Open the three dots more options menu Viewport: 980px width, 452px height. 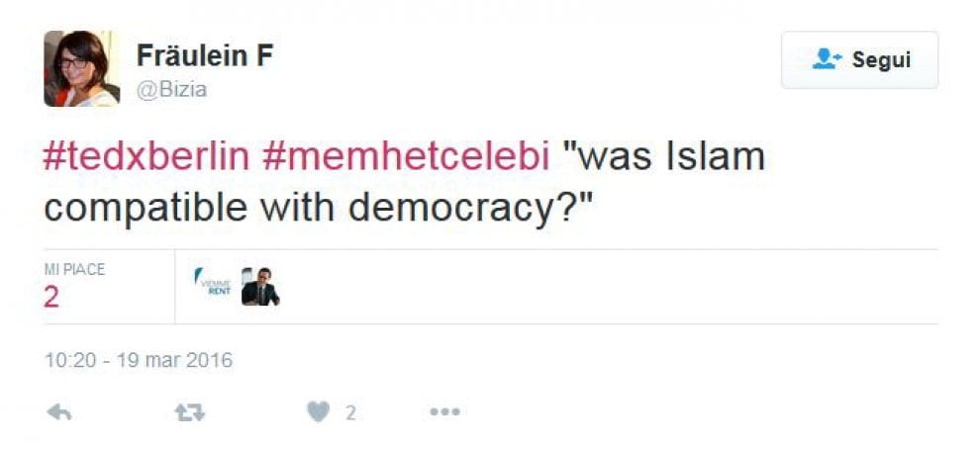[445, 412]
